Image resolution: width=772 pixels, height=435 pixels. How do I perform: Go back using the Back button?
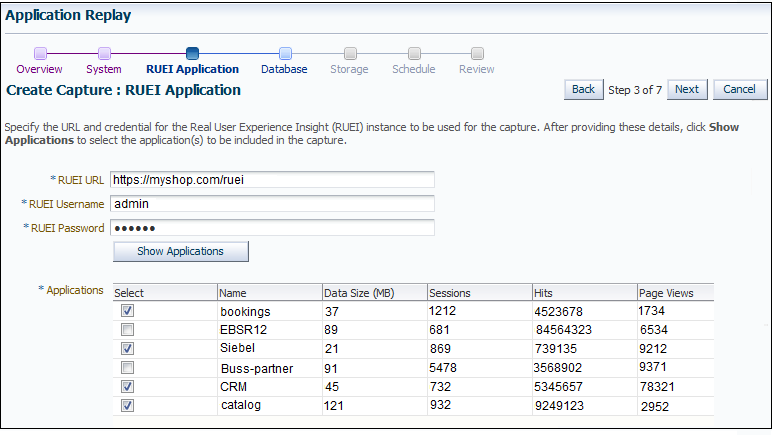click(583, 90)
